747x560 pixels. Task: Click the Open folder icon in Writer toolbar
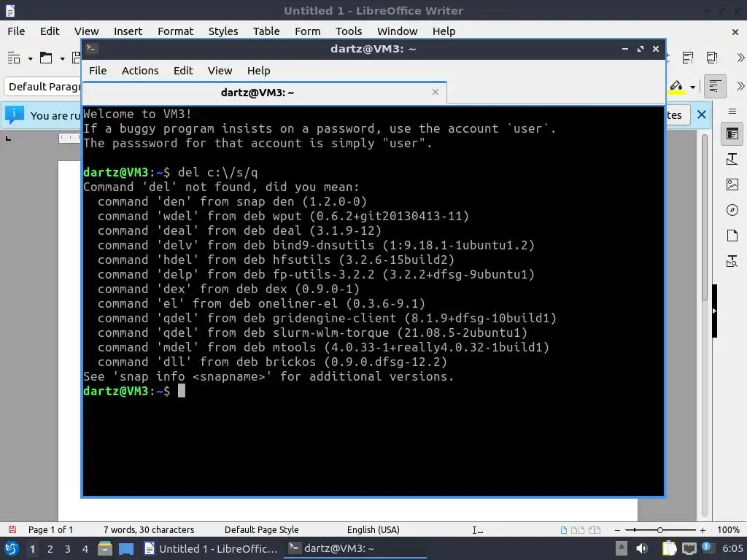[x=46, y=58]
